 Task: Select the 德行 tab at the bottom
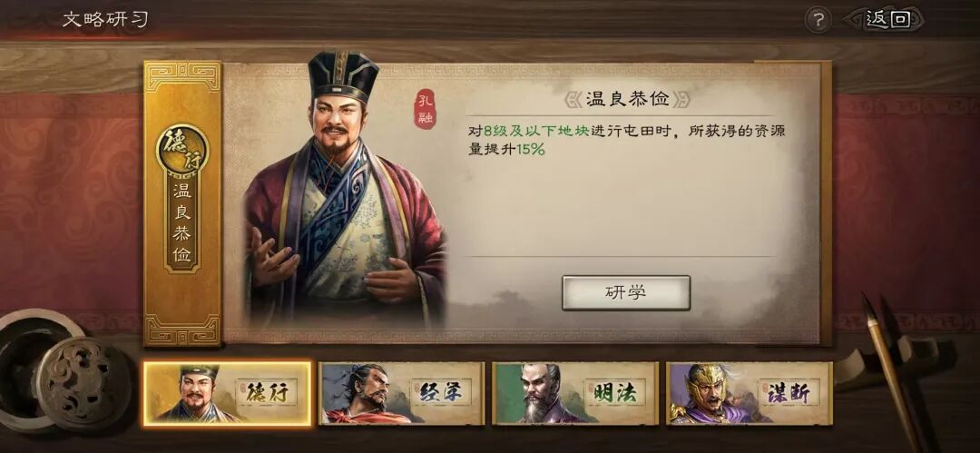coord(227,394)
